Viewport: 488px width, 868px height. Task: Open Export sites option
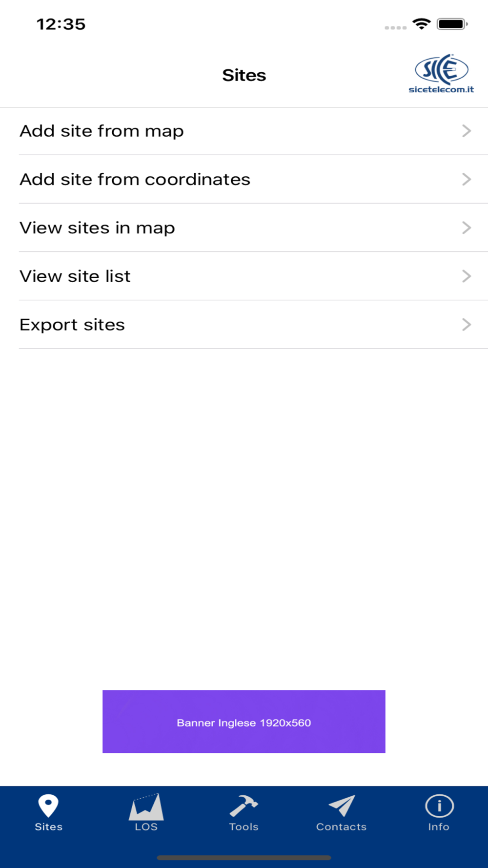[72, 325]
